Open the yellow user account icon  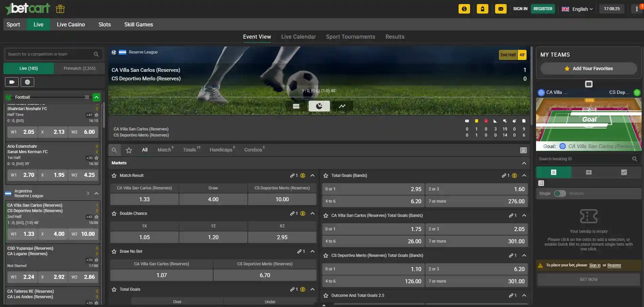(483, 9)
